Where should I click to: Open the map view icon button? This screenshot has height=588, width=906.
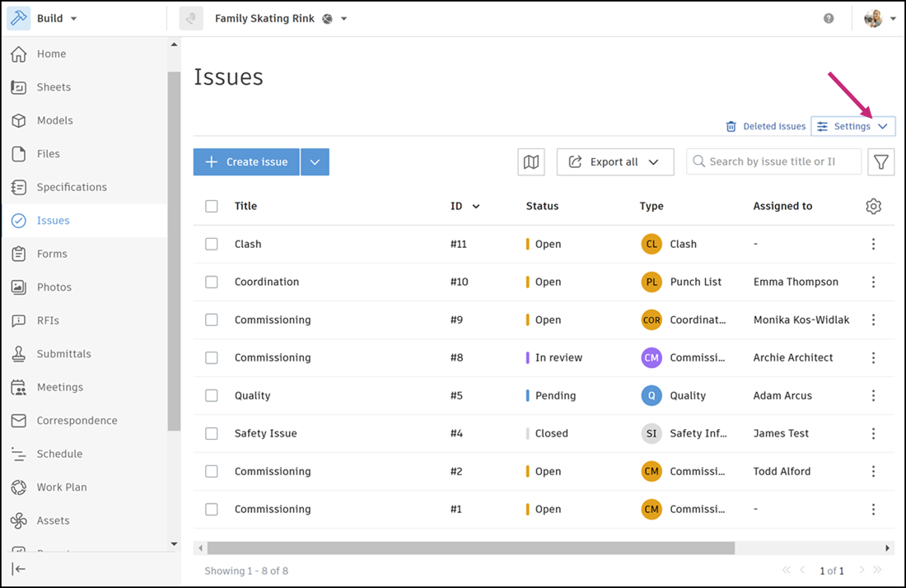pos(531,161)
